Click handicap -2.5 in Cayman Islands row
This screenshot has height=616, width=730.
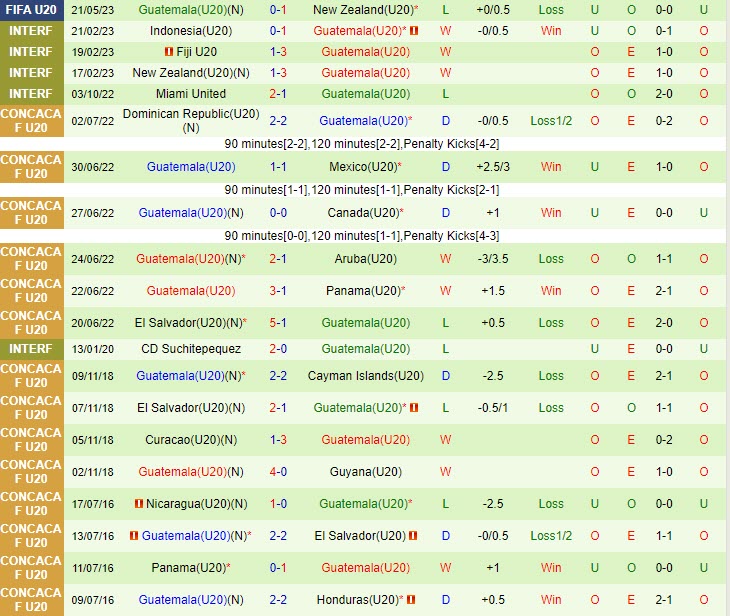pyautogui.click(x=493, y=376)
